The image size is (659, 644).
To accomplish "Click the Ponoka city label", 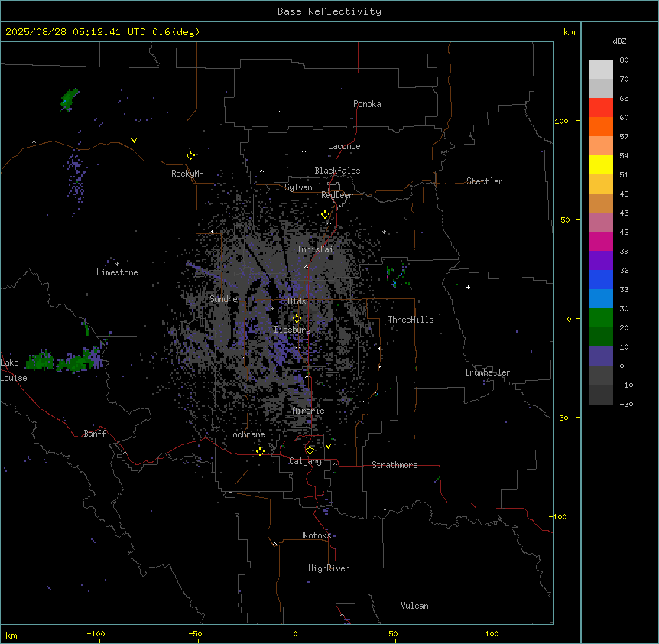I will coord(367,104).
